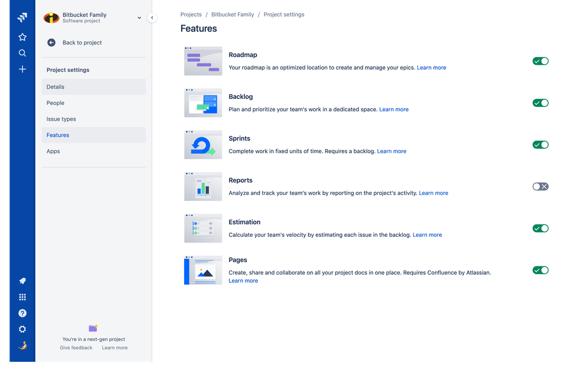Image resolution: width=588 pixels, height=373 pixels.
Task: Open starred items via the star icon
Action: click(22, 37)
